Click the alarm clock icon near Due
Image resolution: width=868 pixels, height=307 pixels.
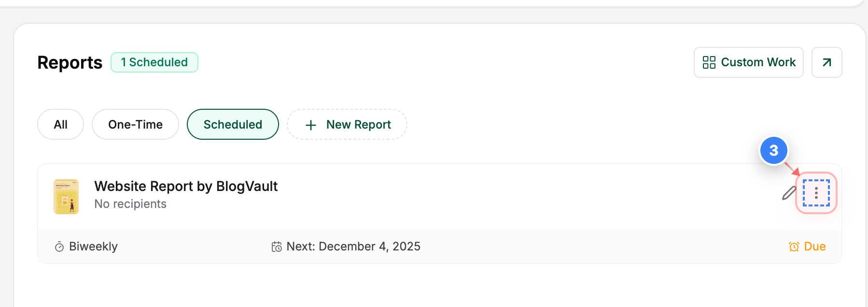[793, 246]
